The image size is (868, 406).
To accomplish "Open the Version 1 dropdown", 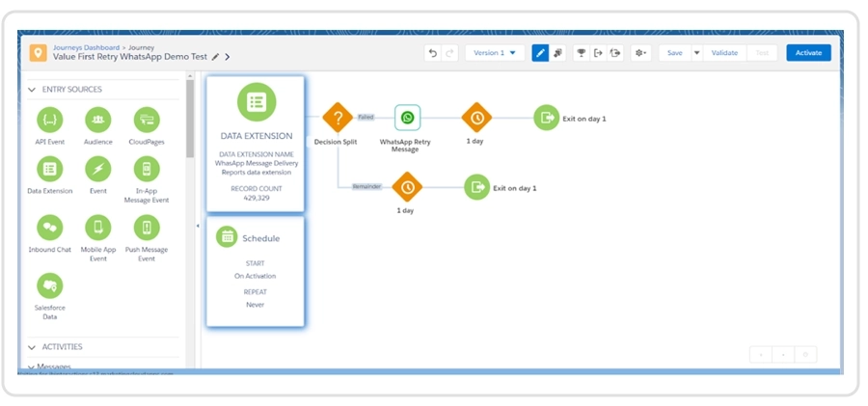I will click(495, 53).
